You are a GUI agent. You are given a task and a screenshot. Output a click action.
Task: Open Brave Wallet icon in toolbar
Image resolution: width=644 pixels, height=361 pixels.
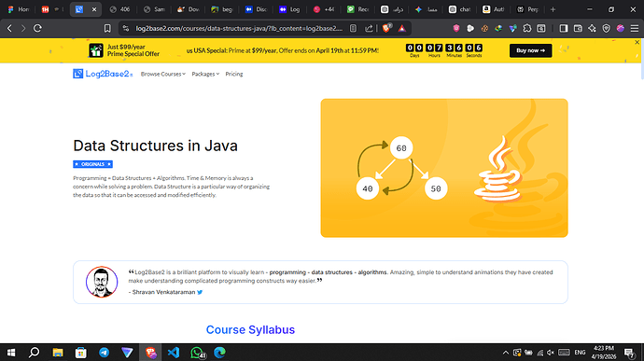click(x=578, y=28)
